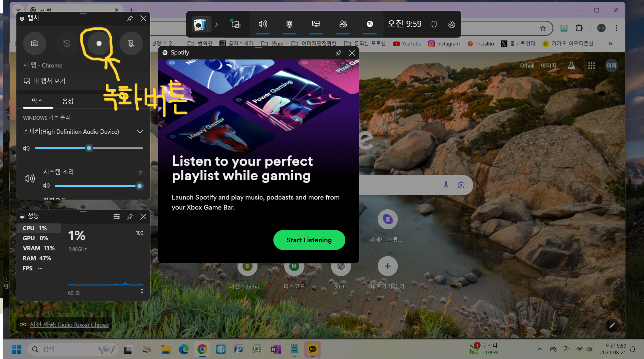Open OneNote from the taskbar
The image size is (644, 359).
tap(276, 349)
